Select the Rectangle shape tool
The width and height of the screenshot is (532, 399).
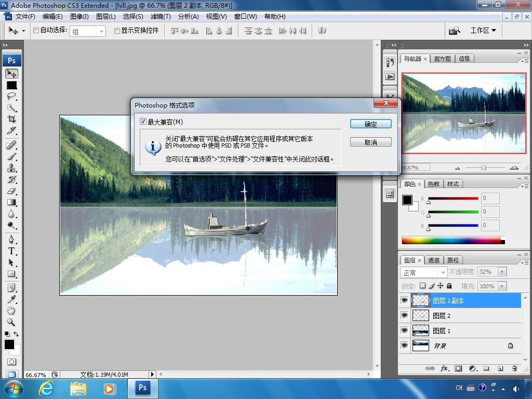pos(12,274)
